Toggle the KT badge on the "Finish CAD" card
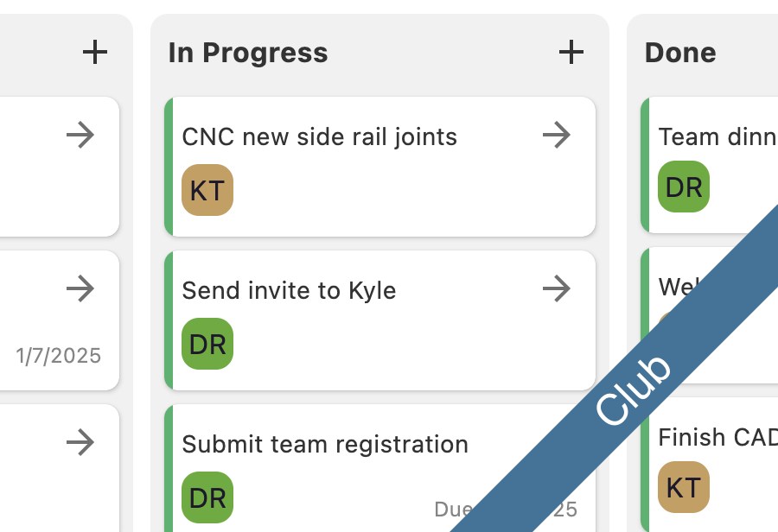This screenshot has height=532, width=778. (x=683, y=487)
